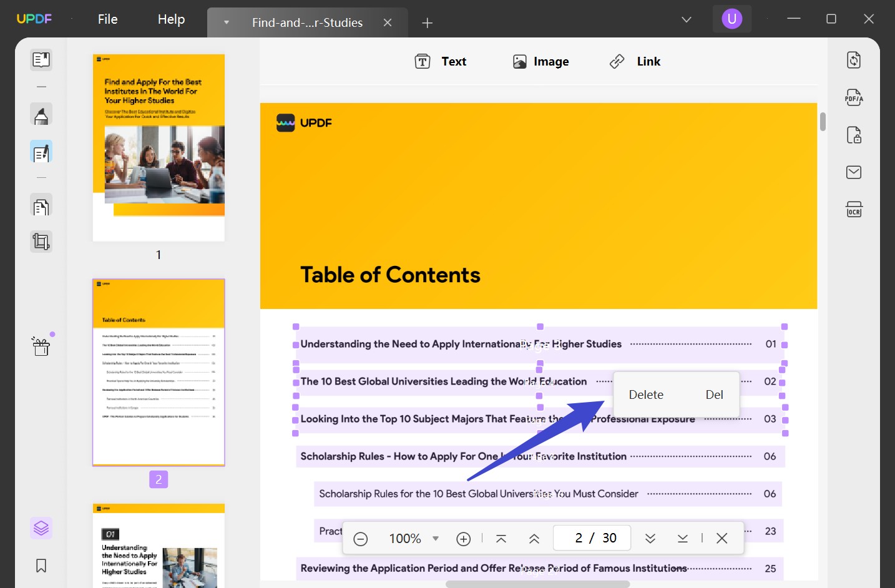895x588 pixels.
Task: Click the Protect PDF lock icon
Action: coord(854,135)
